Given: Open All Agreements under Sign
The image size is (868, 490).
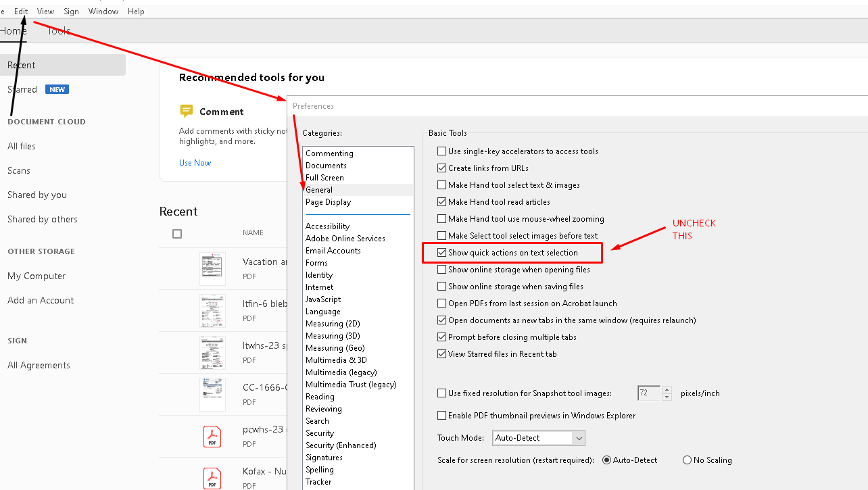Looking at the screenshot, I should (x=39, y=365).
